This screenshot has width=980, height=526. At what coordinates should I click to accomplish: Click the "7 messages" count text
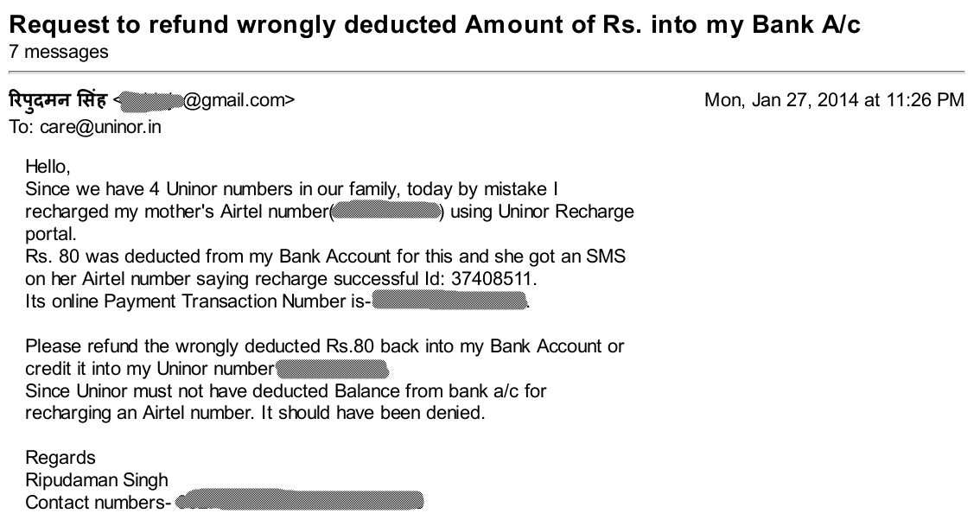(59, 52)
